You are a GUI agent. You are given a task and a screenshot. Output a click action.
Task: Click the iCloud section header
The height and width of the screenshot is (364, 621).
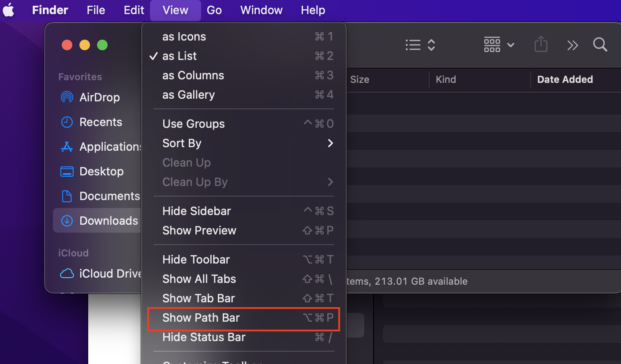click(73, 253)
